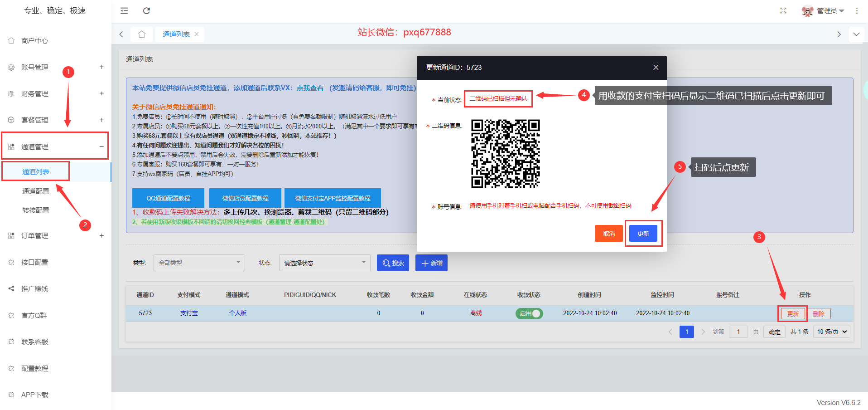Open the 微信店员配置教程 button
Image resolution: width=868 pixels, height=410 pixels.
pos(245,198)
